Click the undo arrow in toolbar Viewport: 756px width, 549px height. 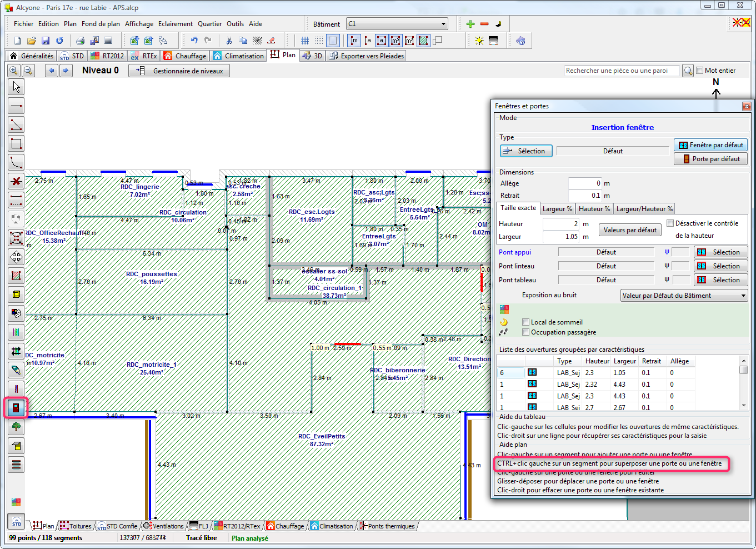point(194,41)
